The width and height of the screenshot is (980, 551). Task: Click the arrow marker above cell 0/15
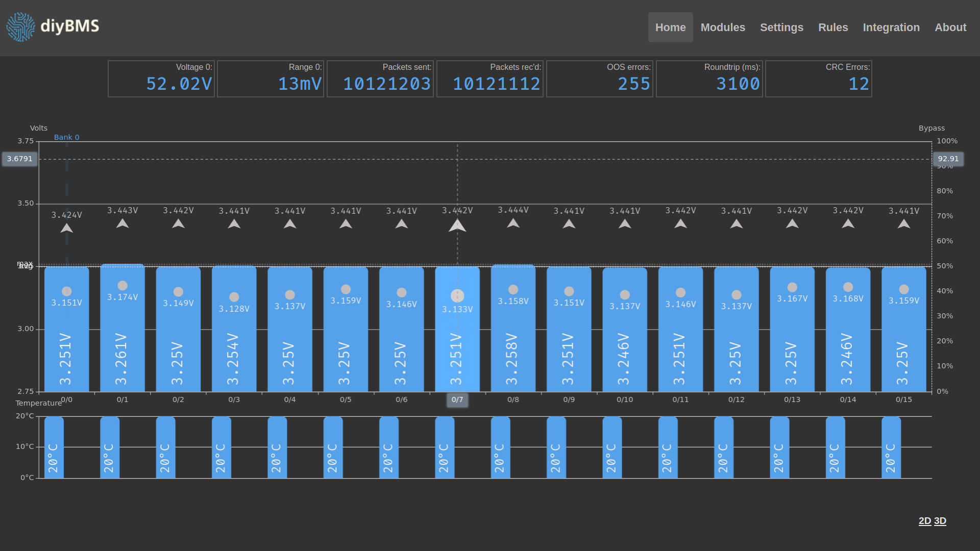tap(903, 223)
